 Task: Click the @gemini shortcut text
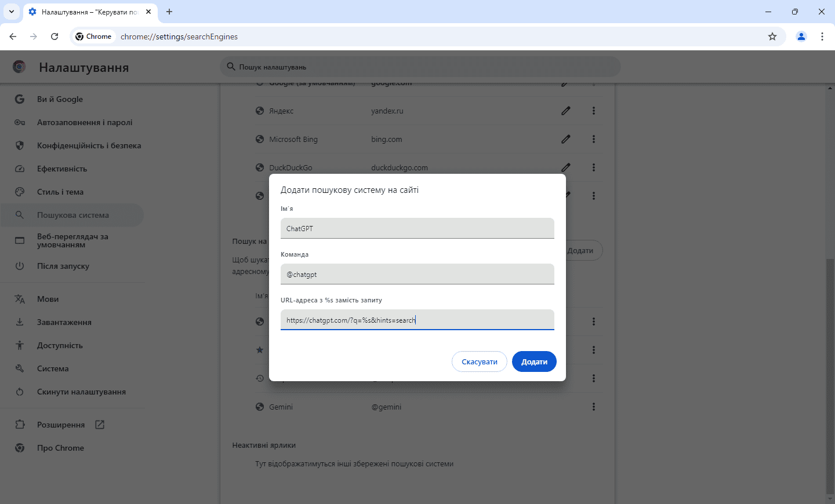point(386,407)
